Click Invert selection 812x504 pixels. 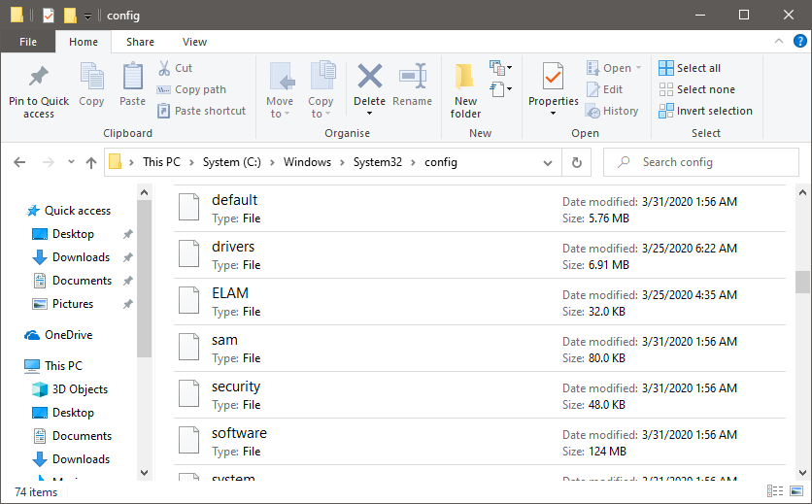tap(705, 111)
